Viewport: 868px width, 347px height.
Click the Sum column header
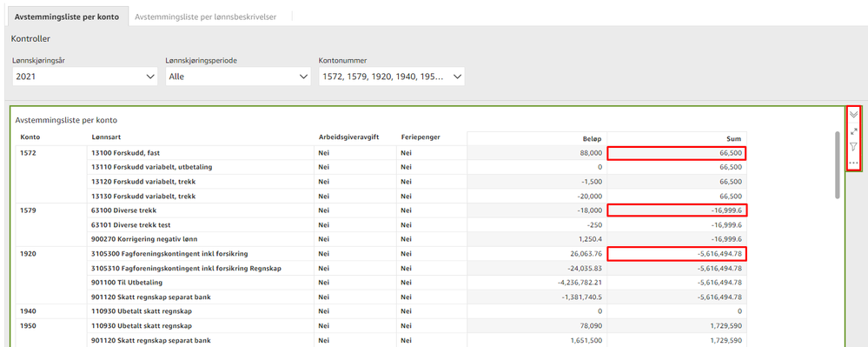(x=734, y=138)
